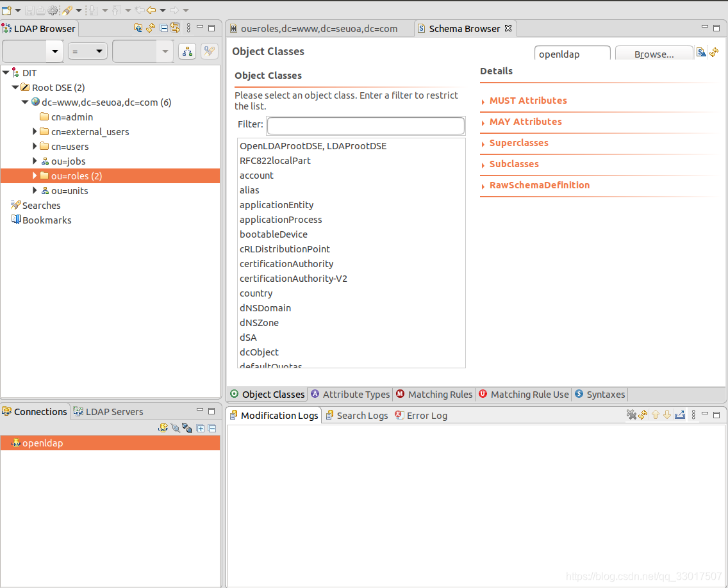This screenshot has width=728, height=588.
Task: Click the run quick search icon button
Action: 210,51
